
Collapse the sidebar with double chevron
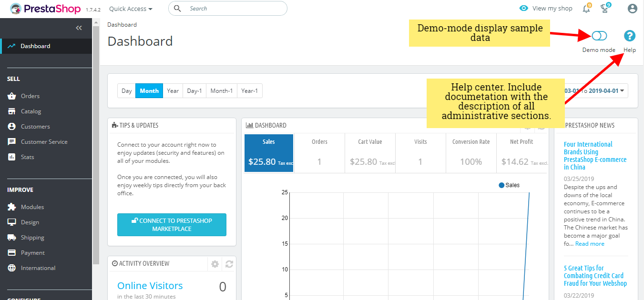tap(79, 28)
